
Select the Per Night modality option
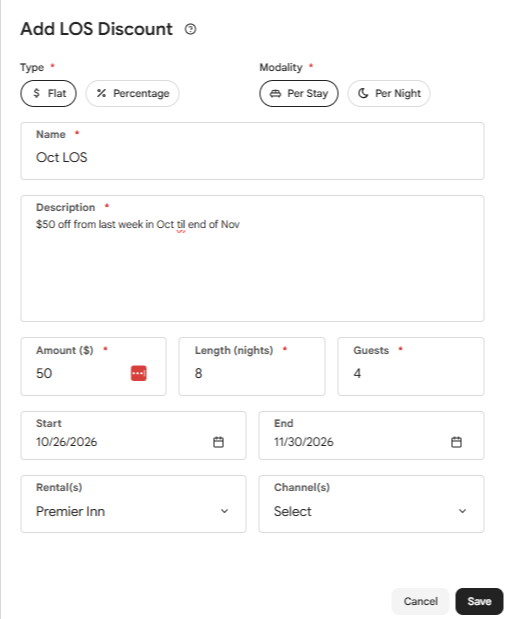(389, 94)
